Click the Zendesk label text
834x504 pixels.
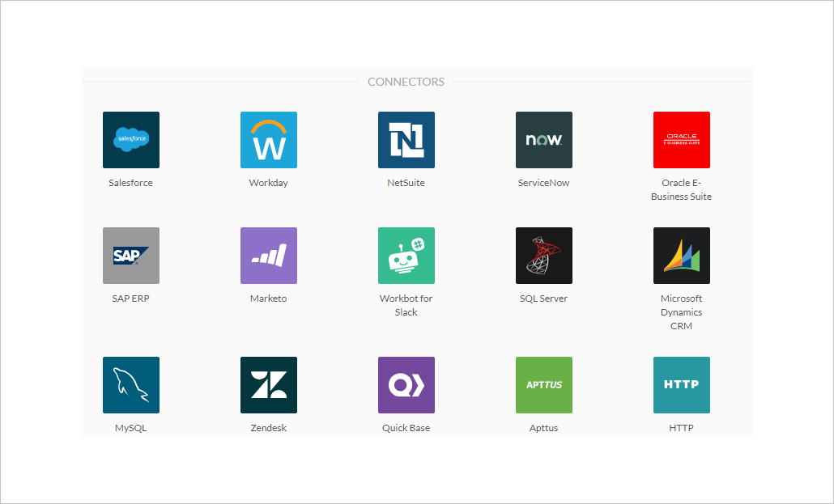click(268, 427)
